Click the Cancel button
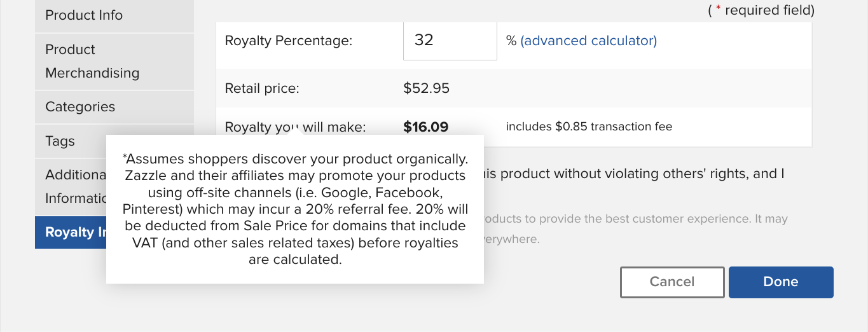 [672, 282]
